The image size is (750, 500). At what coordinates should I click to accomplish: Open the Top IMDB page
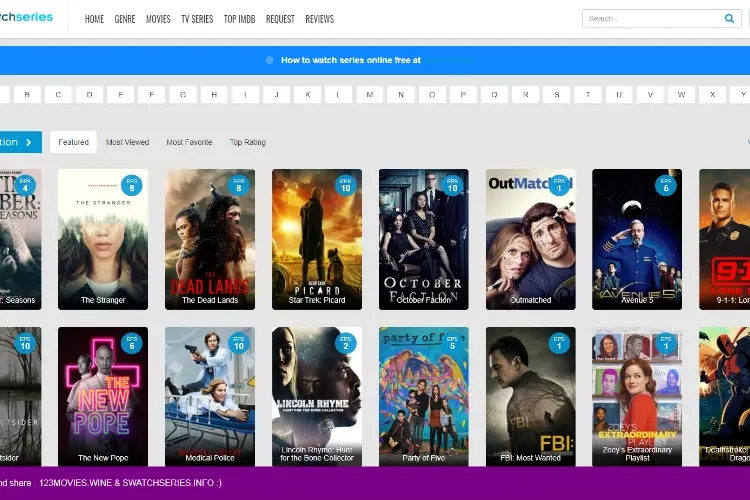point(240,19)
